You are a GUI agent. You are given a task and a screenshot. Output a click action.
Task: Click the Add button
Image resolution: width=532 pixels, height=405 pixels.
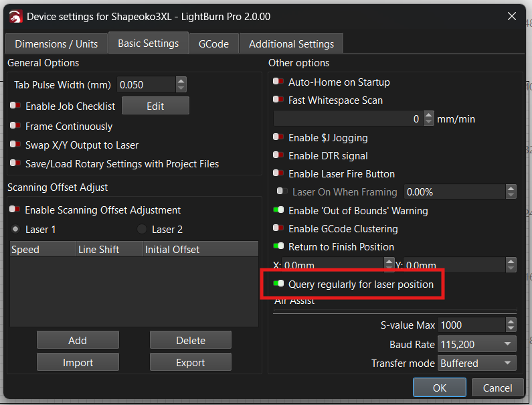pos(78,340)
